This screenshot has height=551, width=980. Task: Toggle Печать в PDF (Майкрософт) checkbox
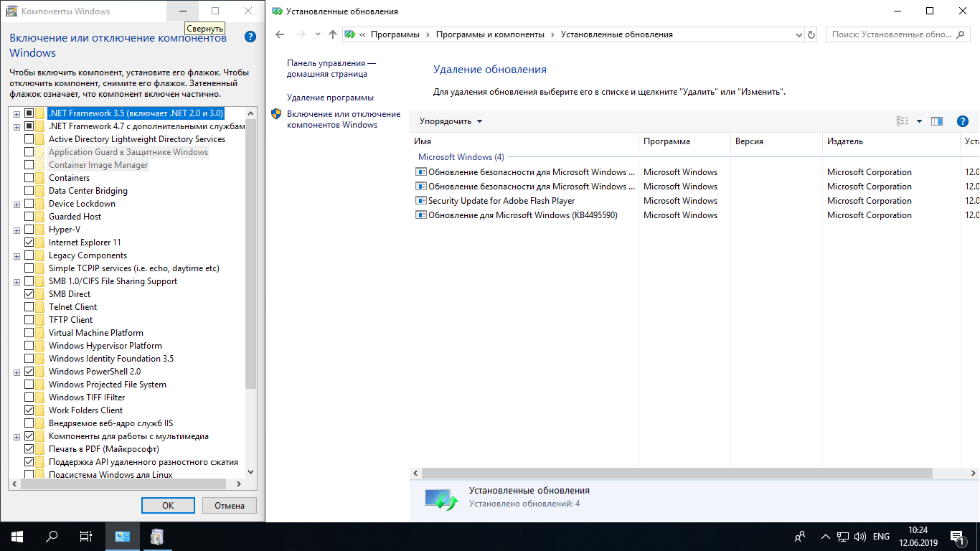(x=29, y=449)
